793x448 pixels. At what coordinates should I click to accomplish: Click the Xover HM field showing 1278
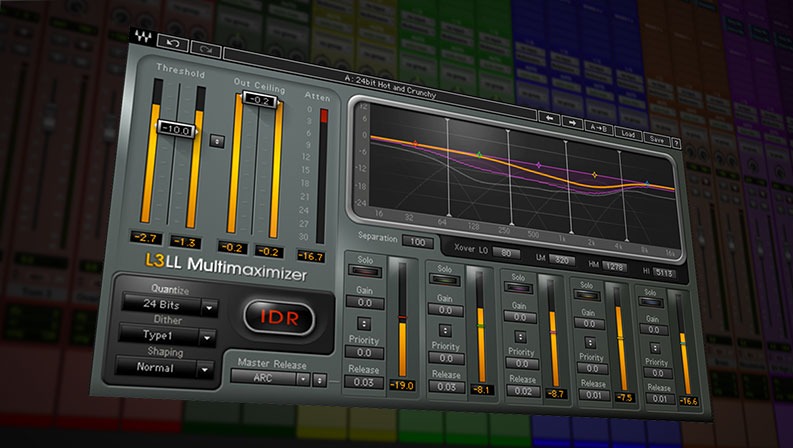pos(613,266)
